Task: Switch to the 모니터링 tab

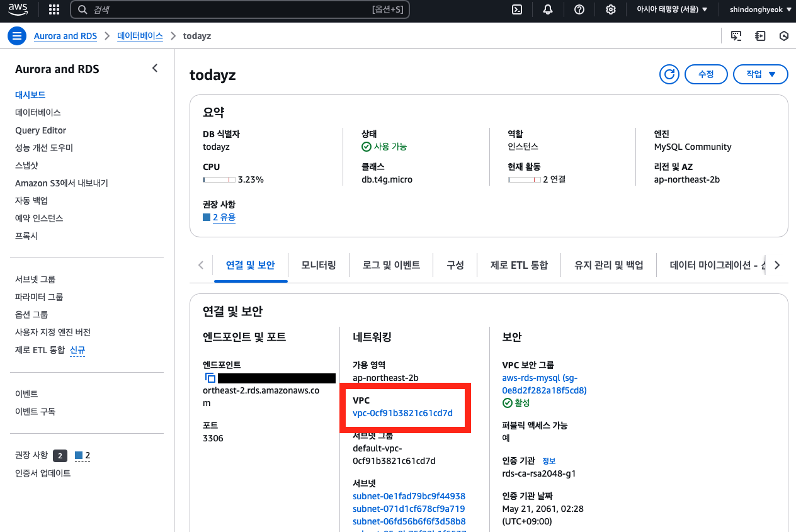Action: [319, 265]
